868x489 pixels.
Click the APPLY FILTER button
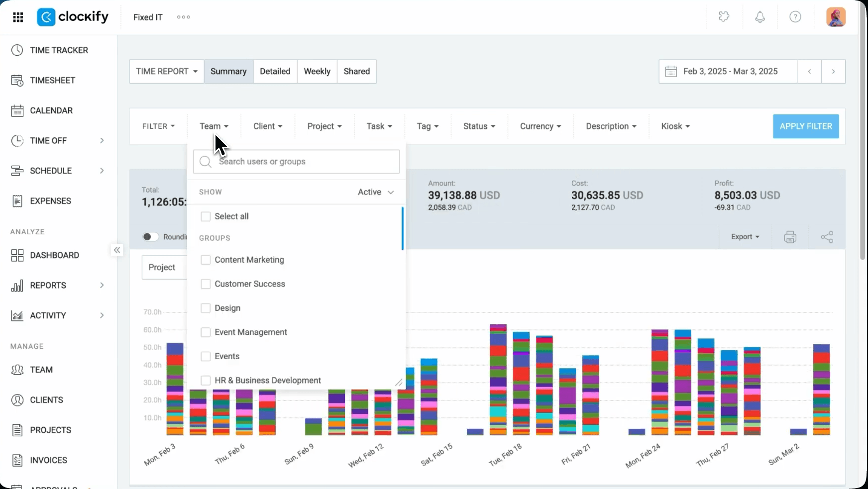click(806, 126)
